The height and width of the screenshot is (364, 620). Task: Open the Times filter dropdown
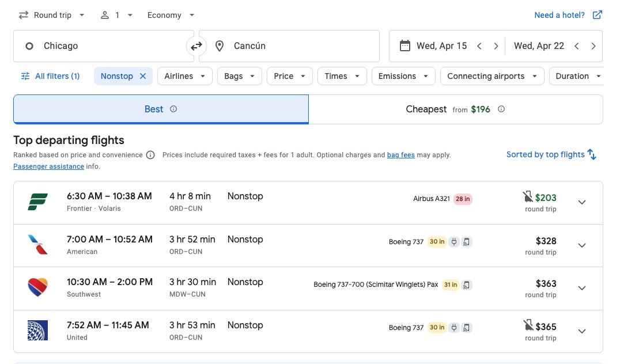[342, 75]
